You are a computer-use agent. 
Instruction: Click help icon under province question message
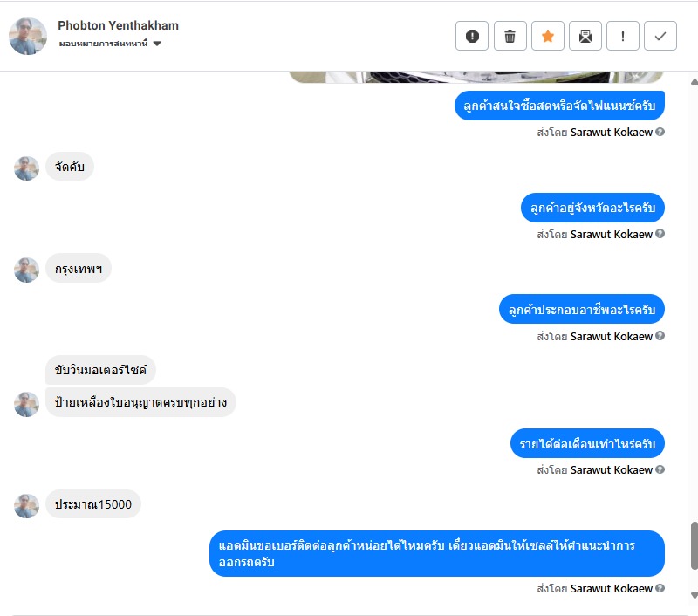(x=660, y=234)
